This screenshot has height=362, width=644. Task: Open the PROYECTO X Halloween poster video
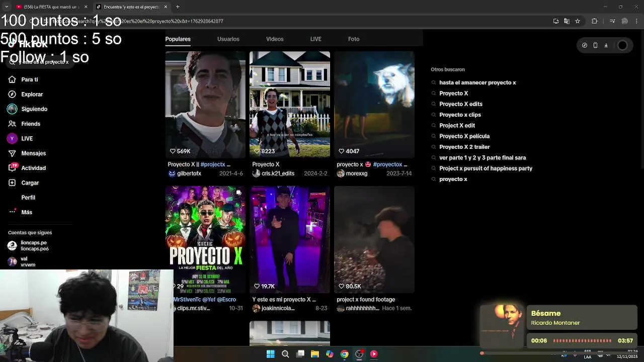tap(205, 239)
